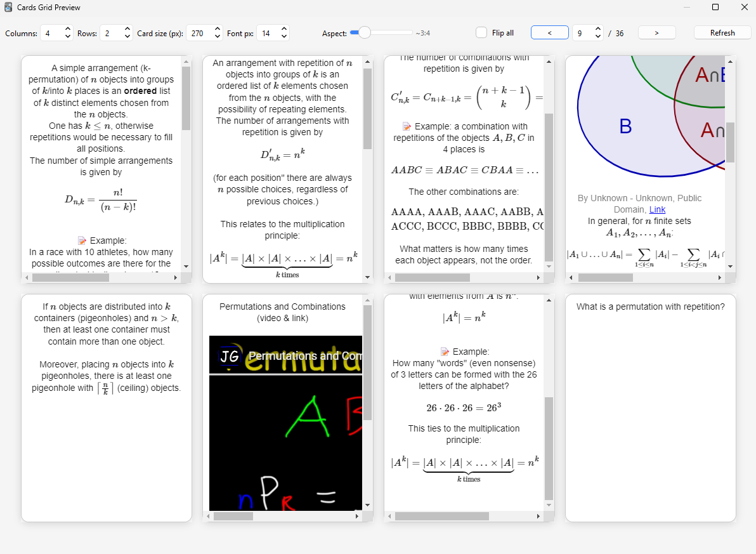The width and height of the screenshot is (756, 554).
Task: Increase the page number with its stepper
Action: [x=597, y=29]
